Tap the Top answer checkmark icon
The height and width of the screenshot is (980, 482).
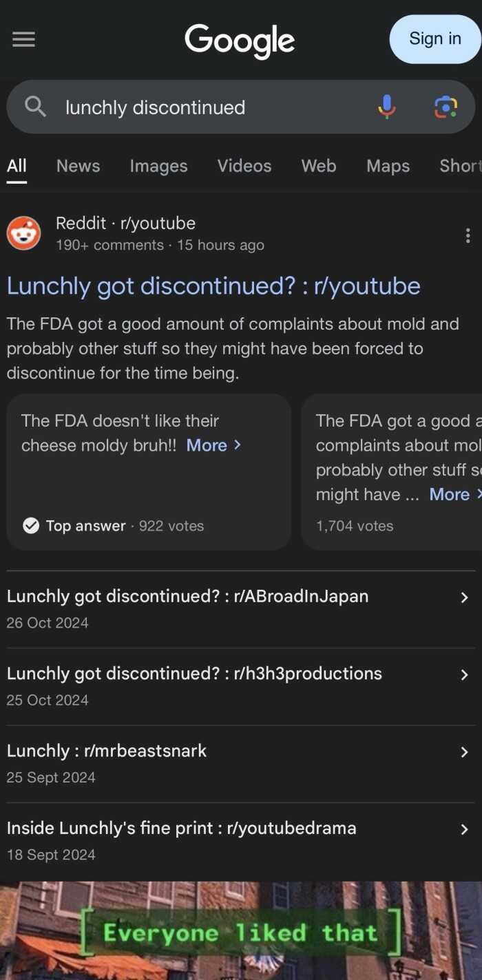click(x=31, y=526)
